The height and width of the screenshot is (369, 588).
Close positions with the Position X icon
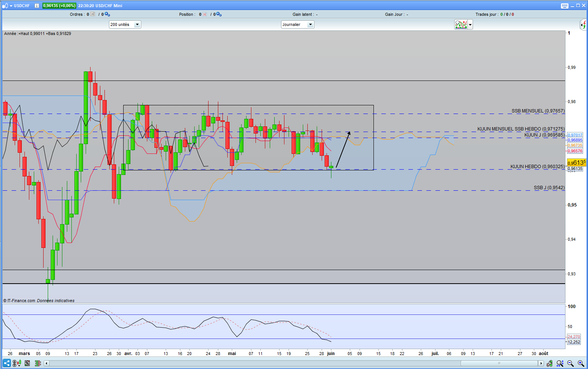(x=205, y=14)
